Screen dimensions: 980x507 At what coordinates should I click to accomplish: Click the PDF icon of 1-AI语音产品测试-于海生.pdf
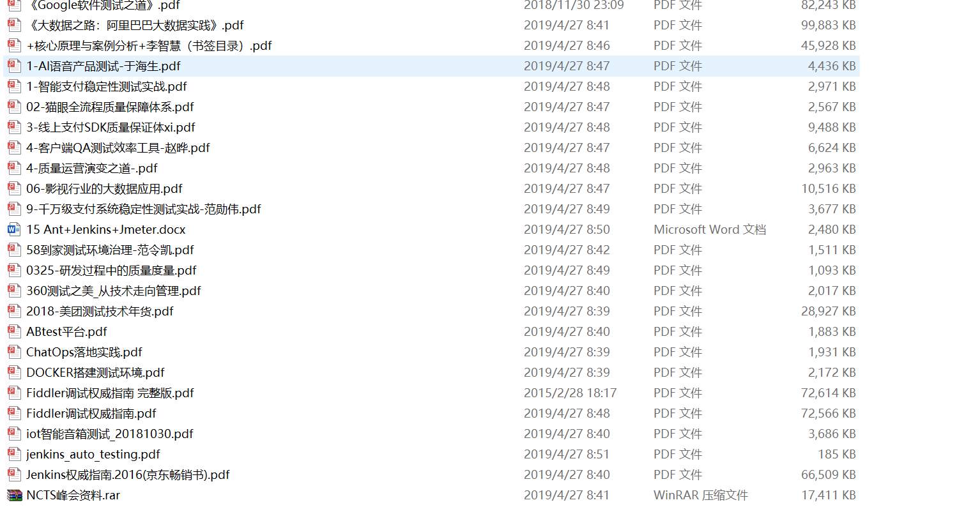pyautogui.click(x=14, y=66)
